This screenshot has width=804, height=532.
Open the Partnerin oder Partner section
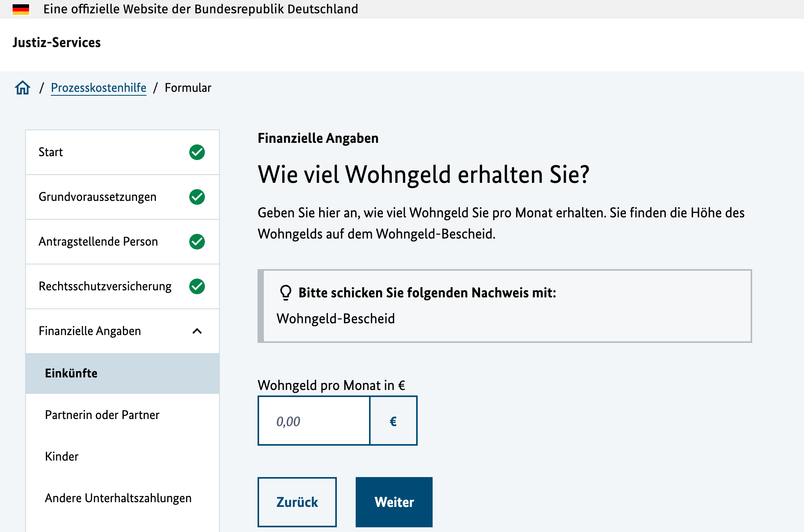(102, 415)
